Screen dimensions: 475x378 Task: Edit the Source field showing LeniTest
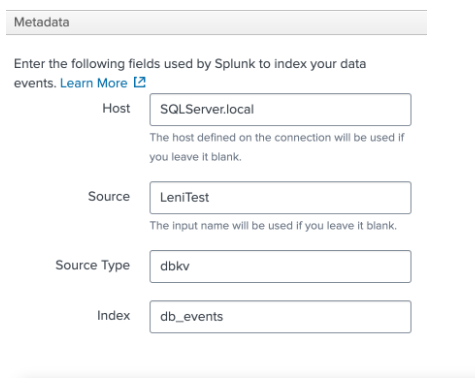pyautogui.click(x=280, y=198)
